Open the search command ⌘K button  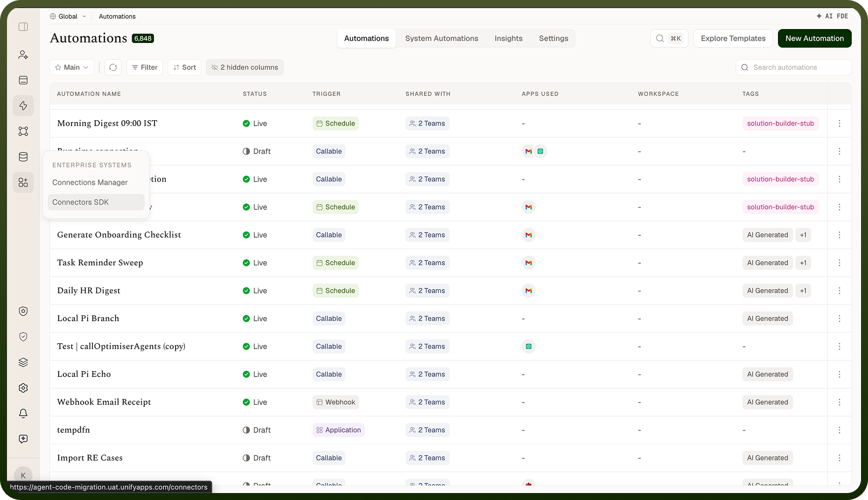click(x=669, y=38)
